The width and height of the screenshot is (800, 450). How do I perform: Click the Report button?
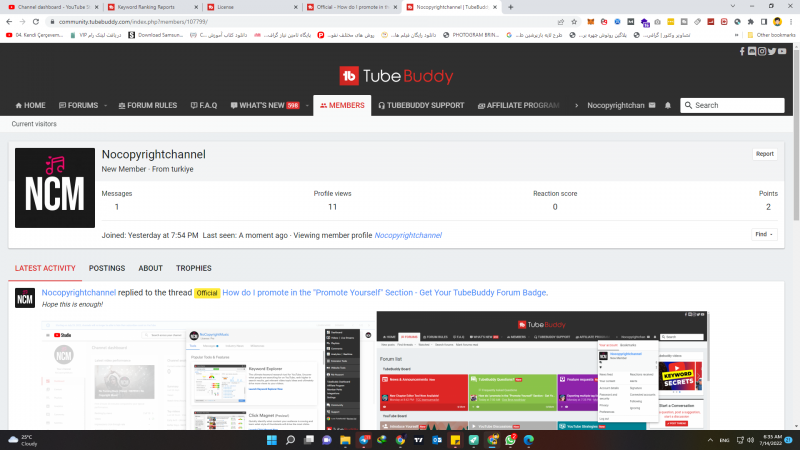[764, 154]
